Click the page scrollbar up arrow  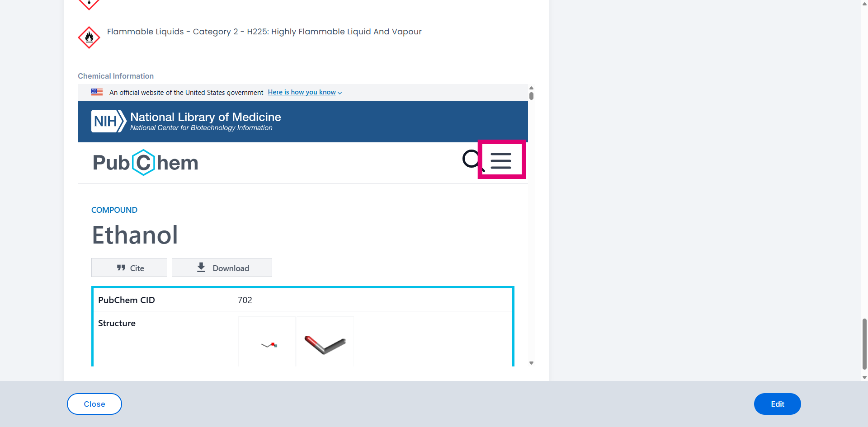[x=864, y=3]
